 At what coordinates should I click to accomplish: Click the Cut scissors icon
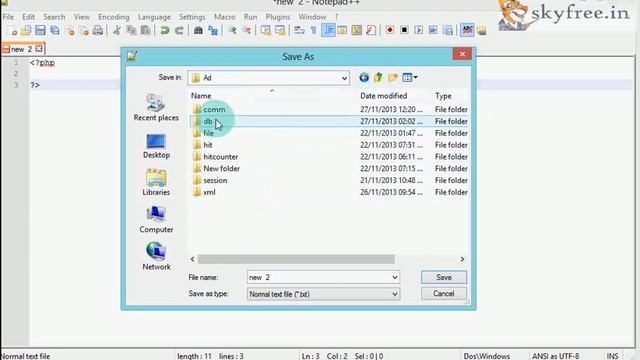(x=117, y=31)
